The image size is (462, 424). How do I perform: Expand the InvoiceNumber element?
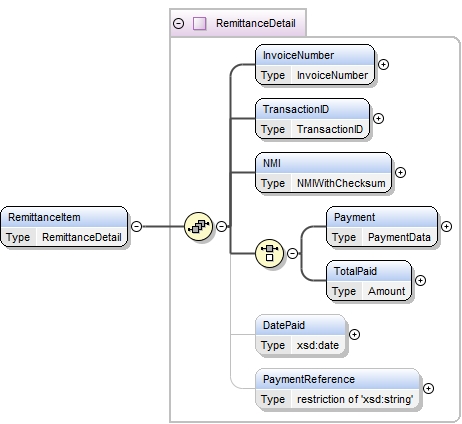(x=384, y=64)
